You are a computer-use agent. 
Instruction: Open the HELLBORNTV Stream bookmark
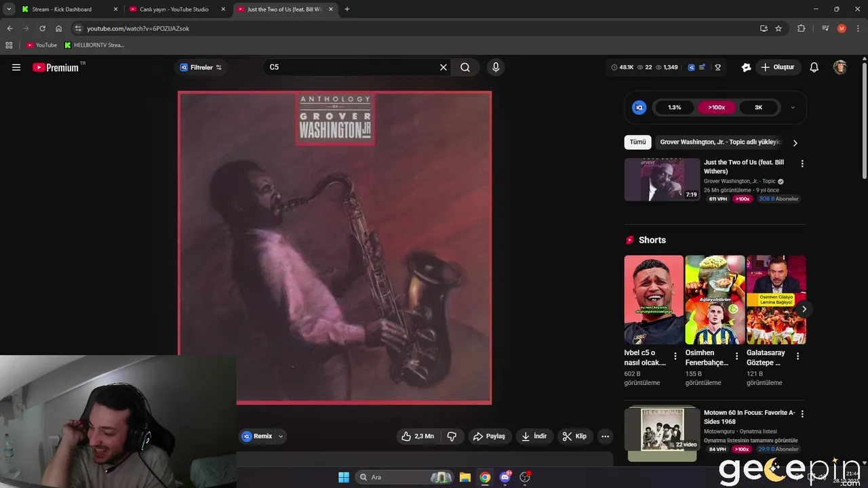pyautogui.click(x=94, y=45)
